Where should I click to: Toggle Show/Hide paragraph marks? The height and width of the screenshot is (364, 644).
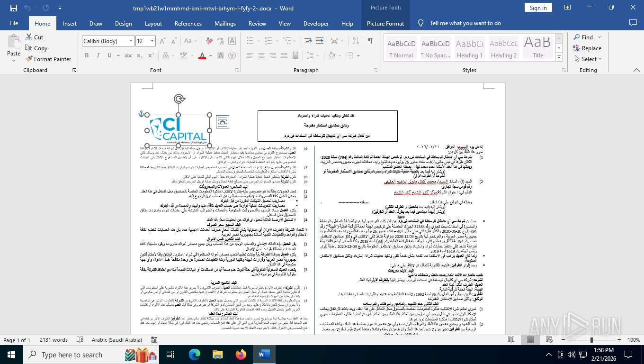coord(370,41)
